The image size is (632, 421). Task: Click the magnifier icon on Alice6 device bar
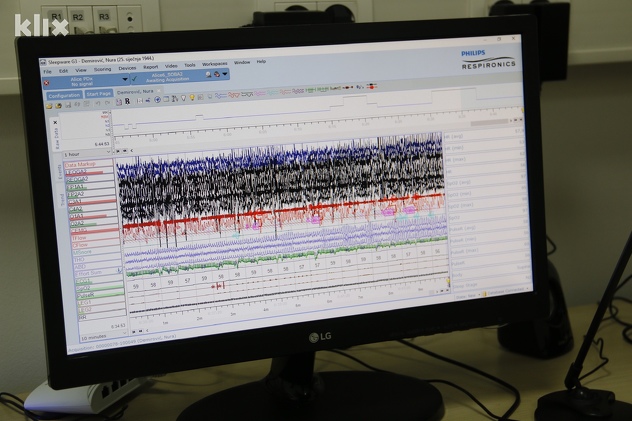point(208,75)
